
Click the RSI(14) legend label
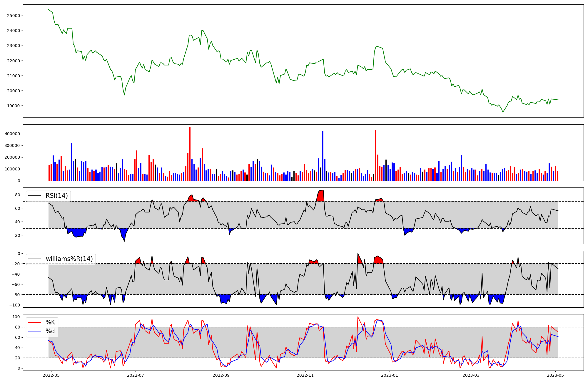(x=56, y=196)
